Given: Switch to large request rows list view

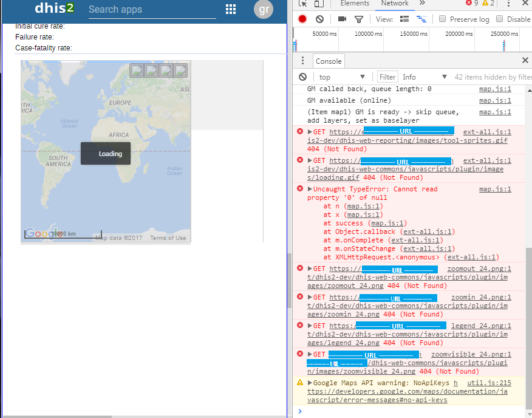Looking at the screenshot, I should tap(404, 19).
